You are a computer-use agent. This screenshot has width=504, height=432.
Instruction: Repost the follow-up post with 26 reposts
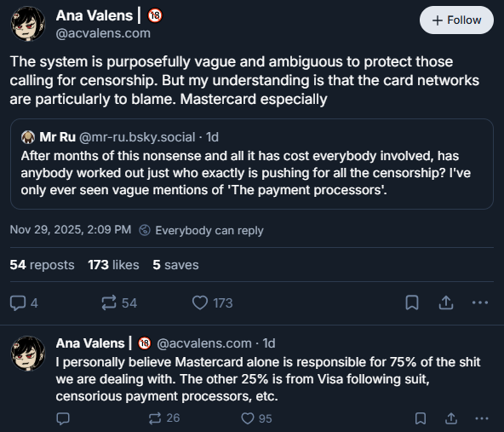pos(155,418)
